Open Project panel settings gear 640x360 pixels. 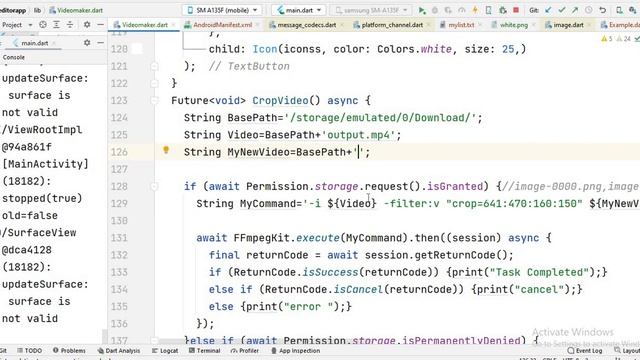click(87, 25)
